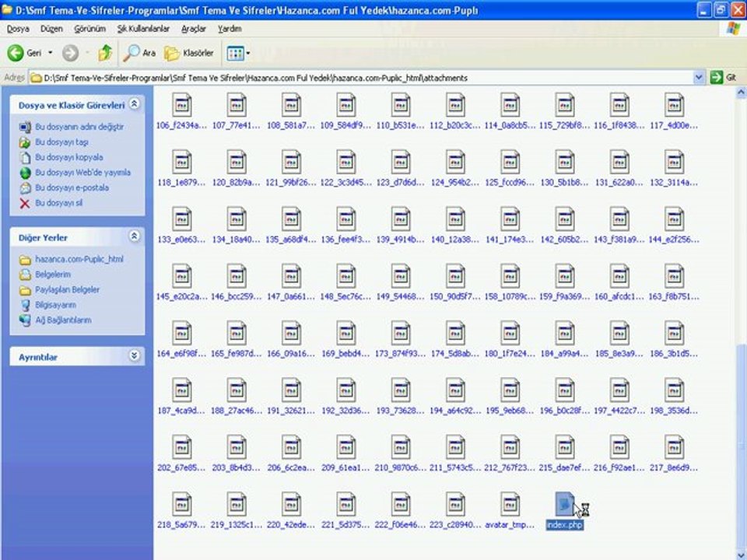Select file 218_5a679 icon
747x560 pixels.
[181, 504]
